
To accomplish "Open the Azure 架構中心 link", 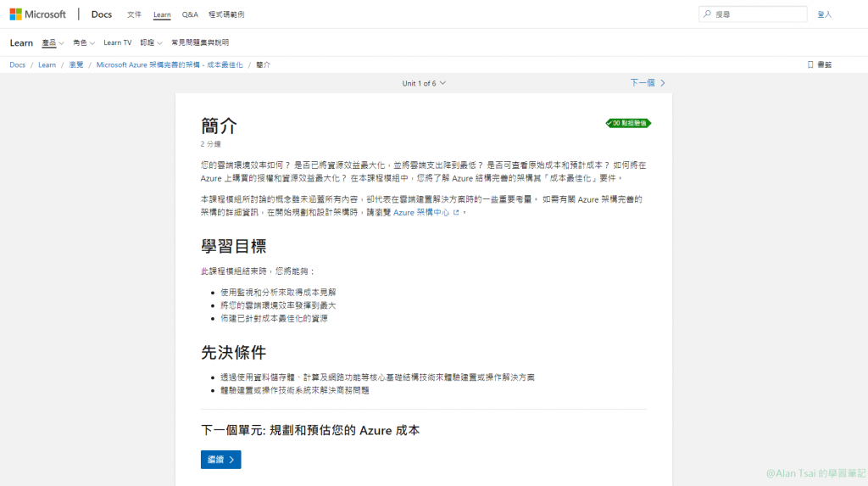I will [421, 212].
